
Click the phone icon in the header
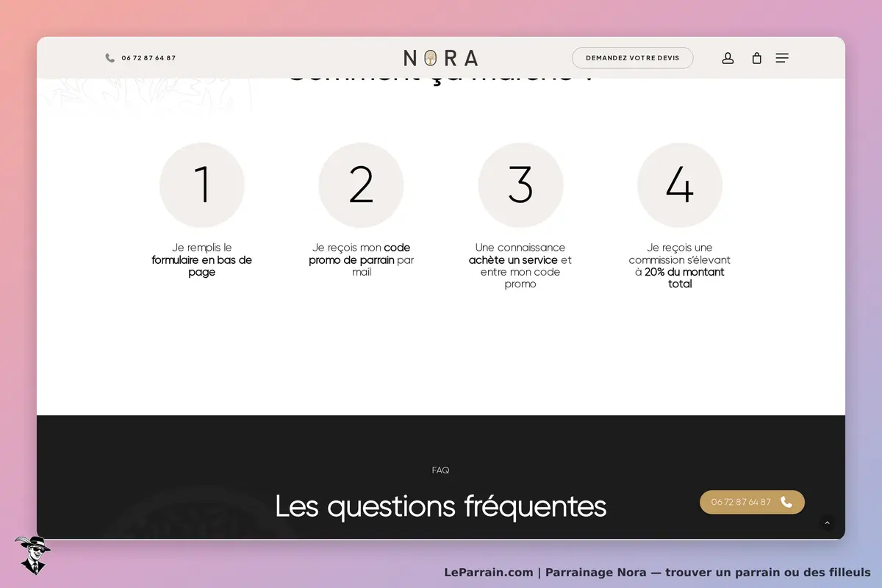coord(110,58)
